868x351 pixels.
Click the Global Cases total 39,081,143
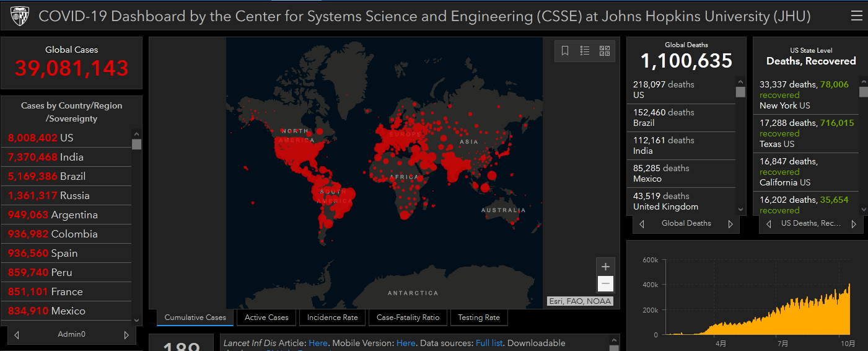pos(72,68)
